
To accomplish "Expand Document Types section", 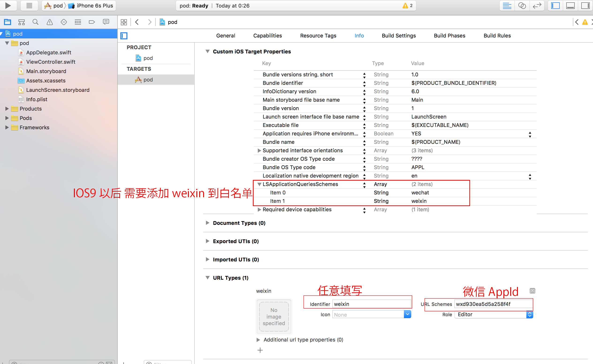I will pyautogui.click(x=208, y=223).
